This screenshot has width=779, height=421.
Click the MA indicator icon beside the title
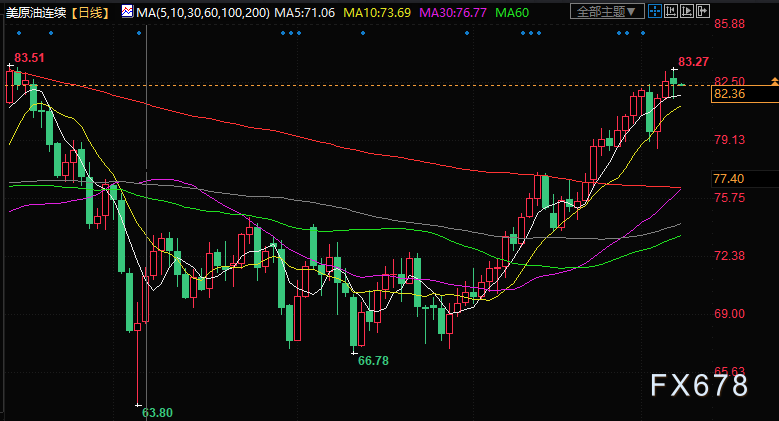point(127,11)
